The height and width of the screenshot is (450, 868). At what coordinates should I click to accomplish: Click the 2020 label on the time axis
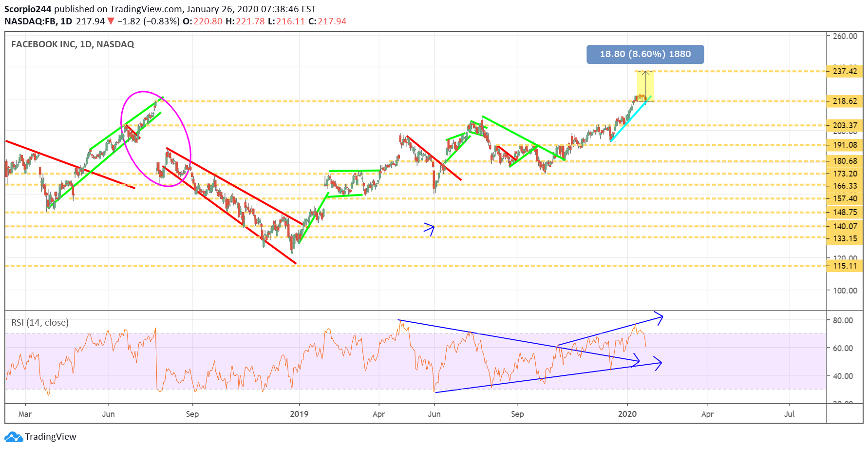point(627,414)
